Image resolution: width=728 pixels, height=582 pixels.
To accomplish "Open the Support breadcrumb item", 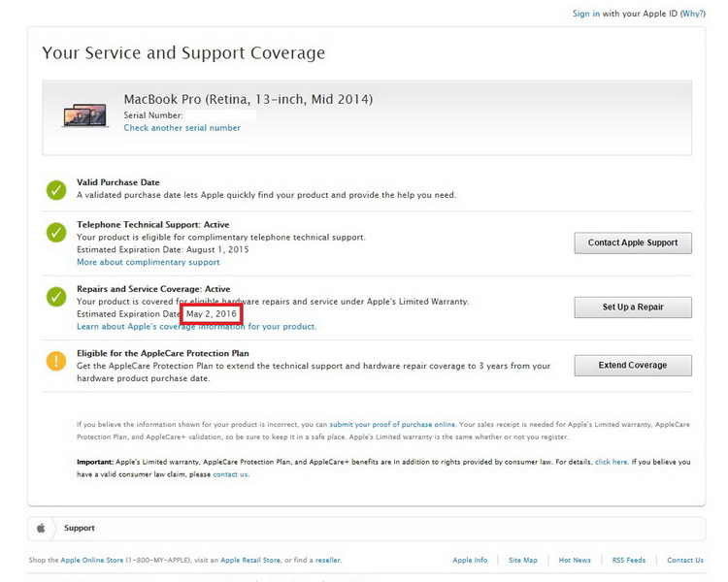I will tap(80, 529).
